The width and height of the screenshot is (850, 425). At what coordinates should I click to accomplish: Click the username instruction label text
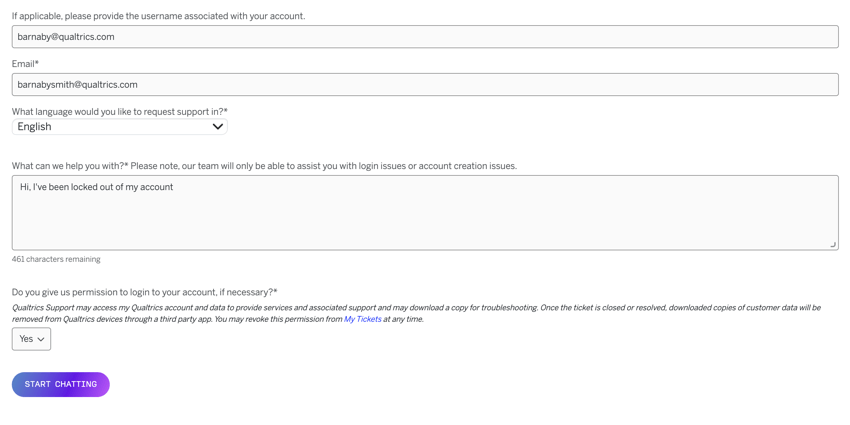coord(158,16)
